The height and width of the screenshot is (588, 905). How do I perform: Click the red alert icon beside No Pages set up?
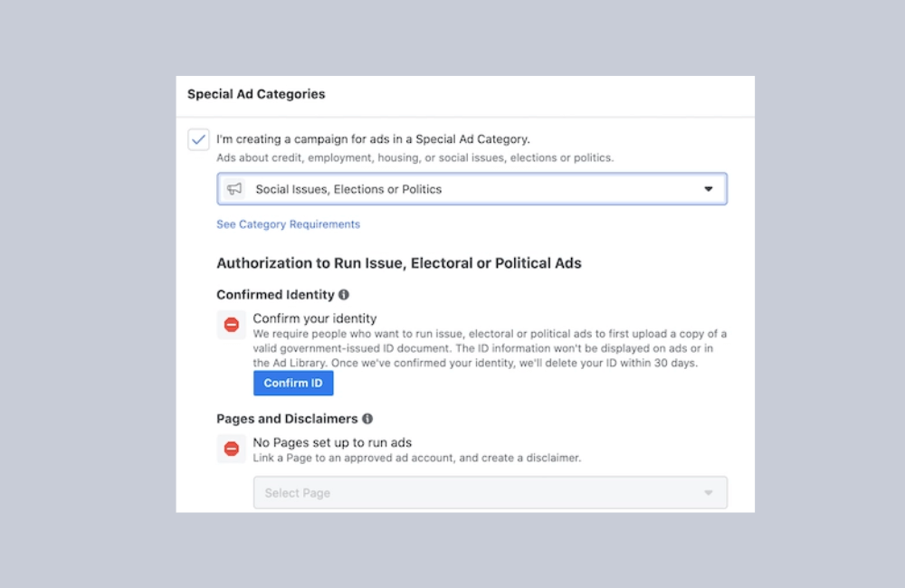(232, 448)
